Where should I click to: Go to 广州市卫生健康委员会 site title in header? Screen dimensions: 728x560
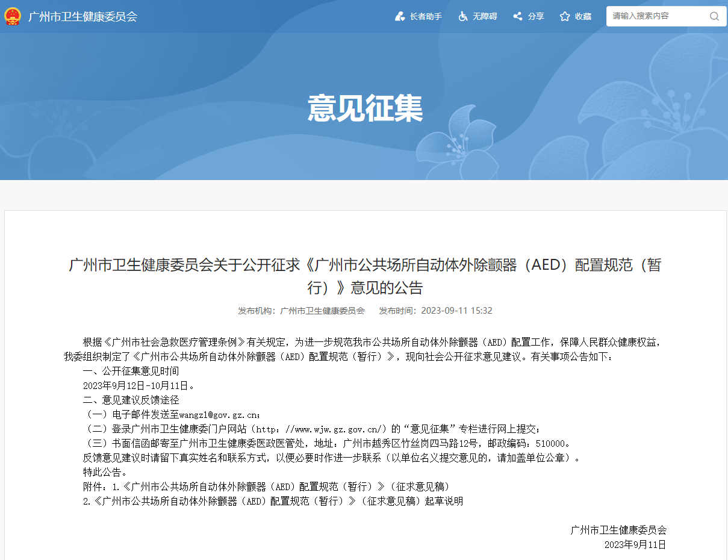(x=82, y=16)
